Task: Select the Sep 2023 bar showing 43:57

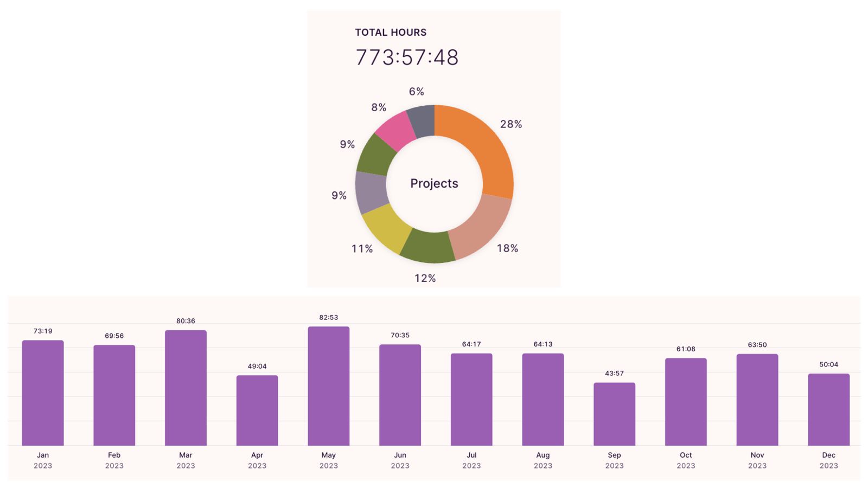Action: click(x=614, y=414)
